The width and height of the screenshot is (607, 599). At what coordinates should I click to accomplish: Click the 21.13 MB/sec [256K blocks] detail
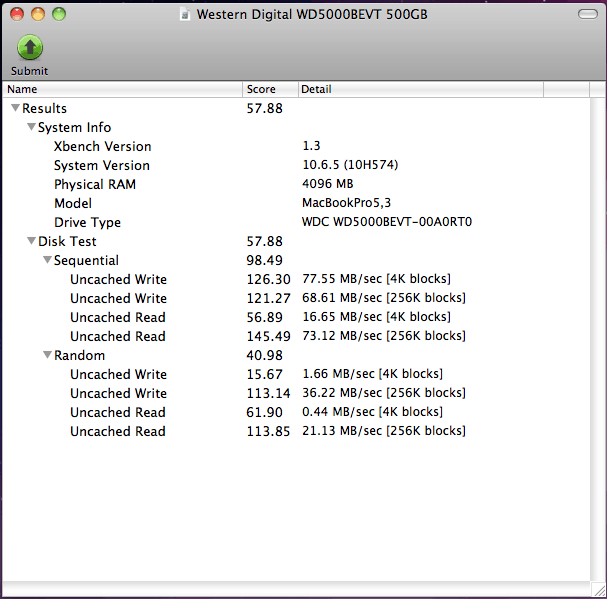pyautogui.click(x=384, y=431)
